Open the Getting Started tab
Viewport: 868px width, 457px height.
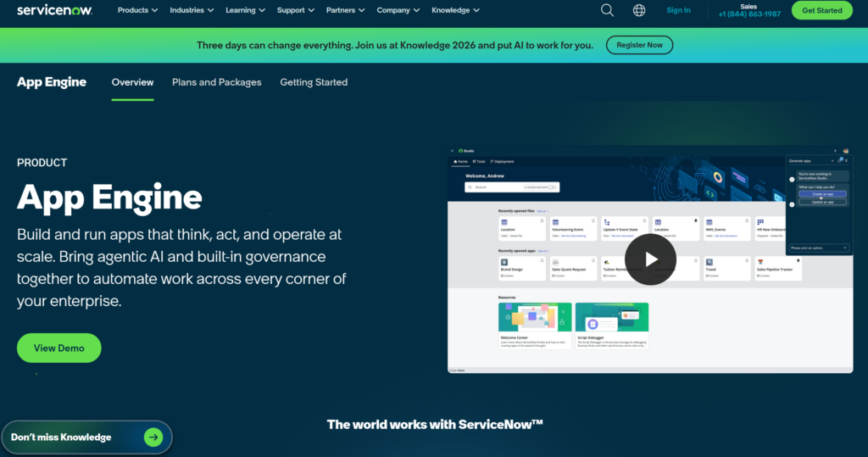pos(314,82)
